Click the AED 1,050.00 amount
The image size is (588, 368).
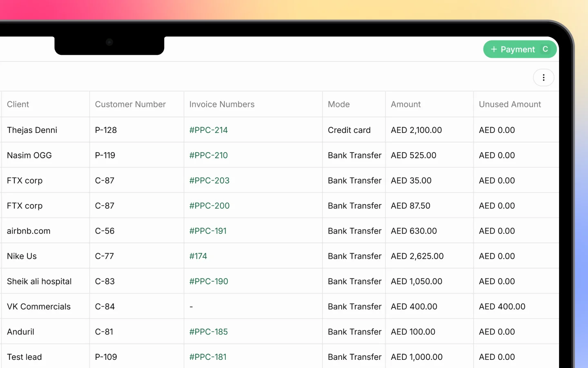[416, 281]
